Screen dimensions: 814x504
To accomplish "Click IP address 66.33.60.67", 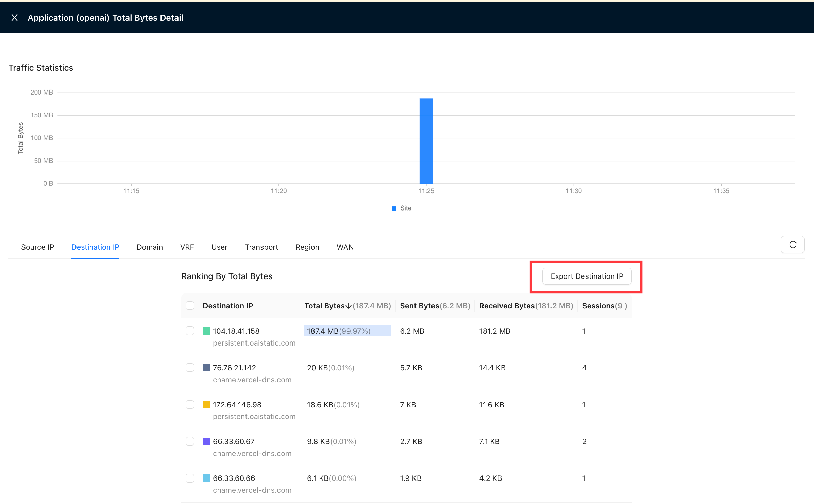I will [x=234, y=441].
